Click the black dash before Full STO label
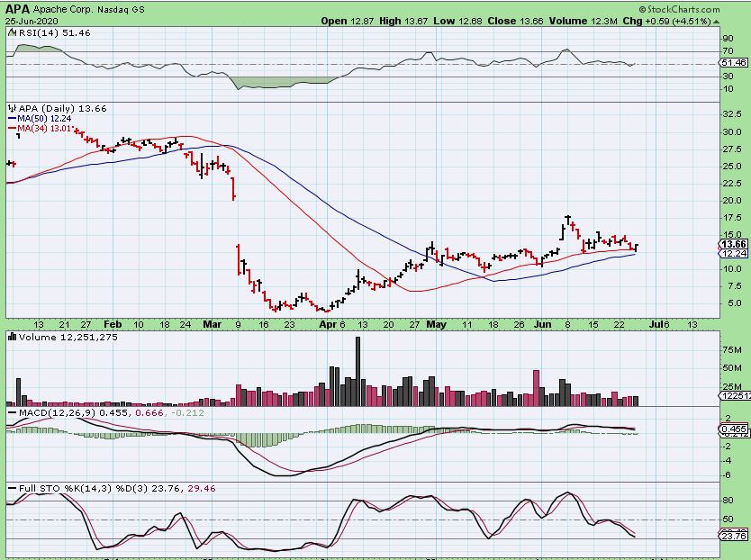The image size is (751, 560). pos(12,489)
